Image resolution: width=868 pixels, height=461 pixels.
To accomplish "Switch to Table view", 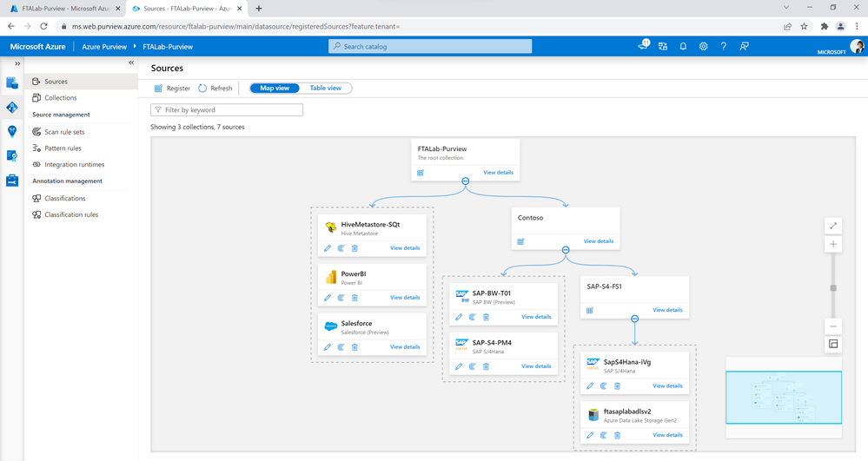I will pos(326,88).
